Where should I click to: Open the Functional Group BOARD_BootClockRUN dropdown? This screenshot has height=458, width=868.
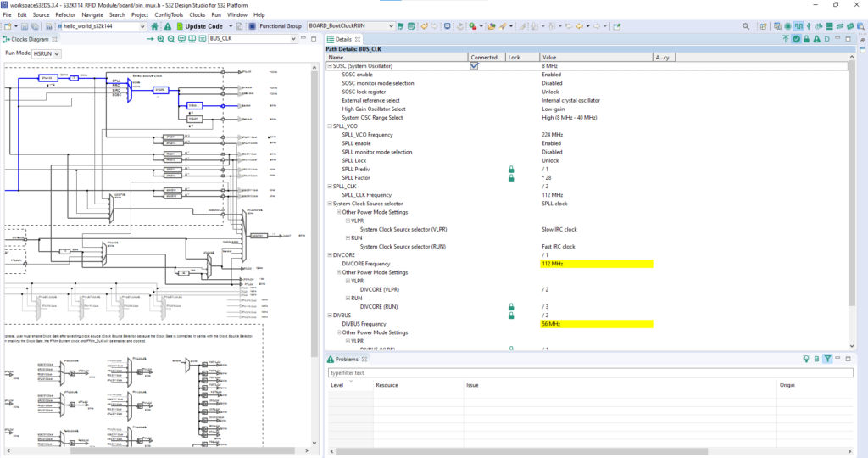[351, 26]
